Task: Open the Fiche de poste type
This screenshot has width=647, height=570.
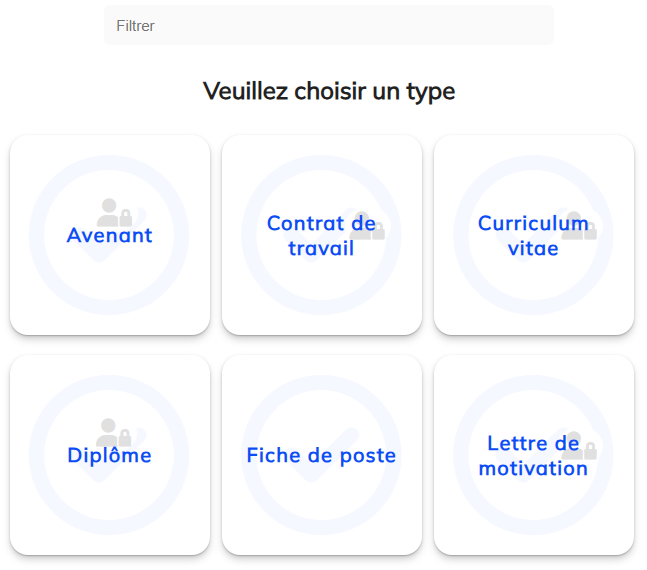Action: [321, 456]
